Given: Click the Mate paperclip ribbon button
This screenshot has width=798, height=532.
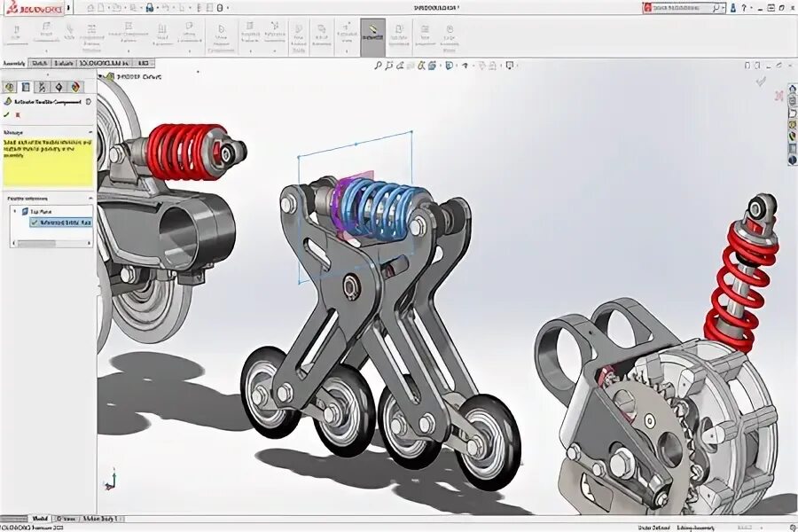Looking at the screenshot, I should [70, 32].
